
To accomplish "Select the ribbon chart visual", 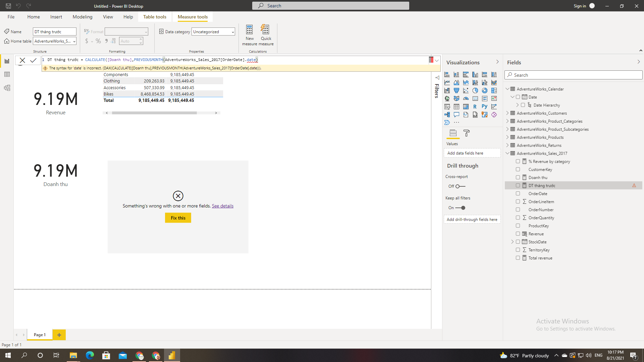I will tap(494, 82).
